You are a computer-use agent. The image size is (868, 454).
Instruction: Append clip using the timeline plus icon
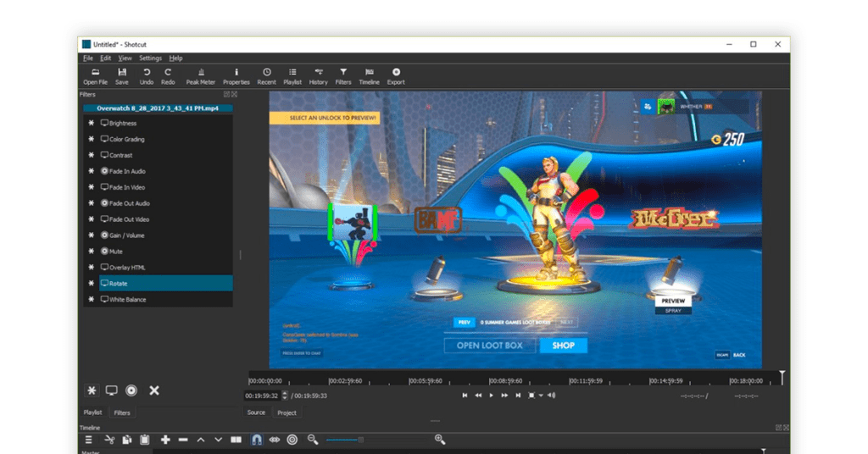(x=165, y=440)
